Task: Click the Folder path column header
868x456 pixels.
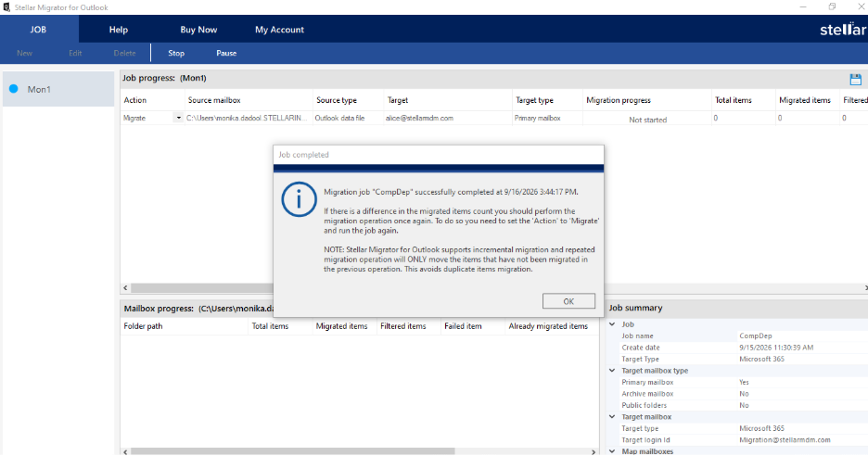Action: pyautogui.click(x=184, y=326)
